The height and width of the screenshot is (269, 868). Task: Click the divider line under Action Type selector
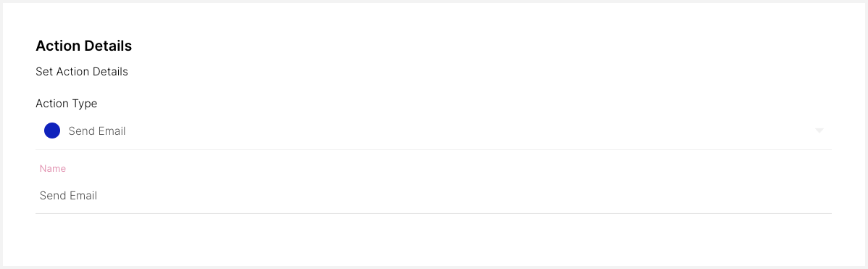(433, 149)
